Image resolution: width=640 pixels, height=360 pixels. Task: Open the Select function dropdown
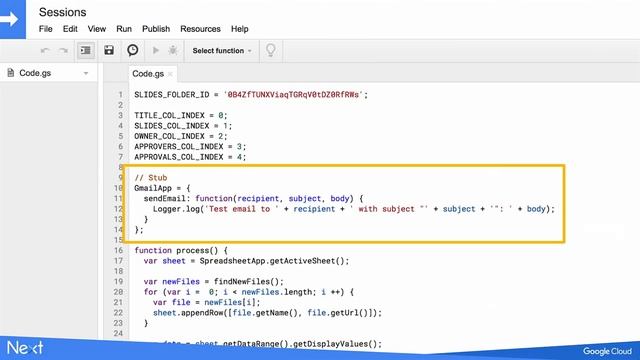(x=222, y=51)
